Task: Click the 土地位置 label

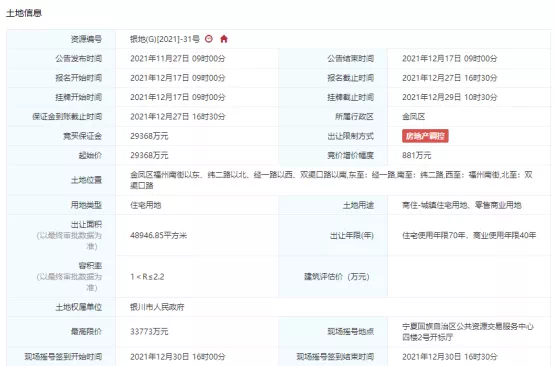Action: coord(86,180)
